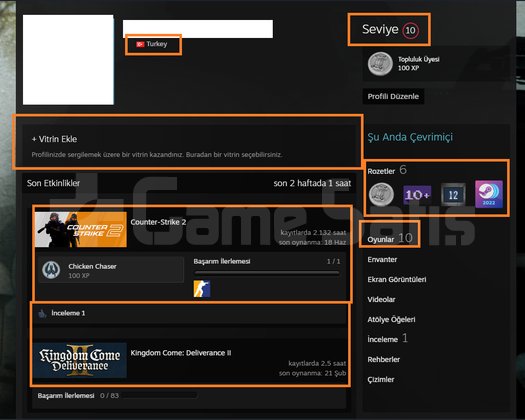
Task: Click the 'kayıtlarda 2.132 saat' text
Action: [x=313, y=232]
